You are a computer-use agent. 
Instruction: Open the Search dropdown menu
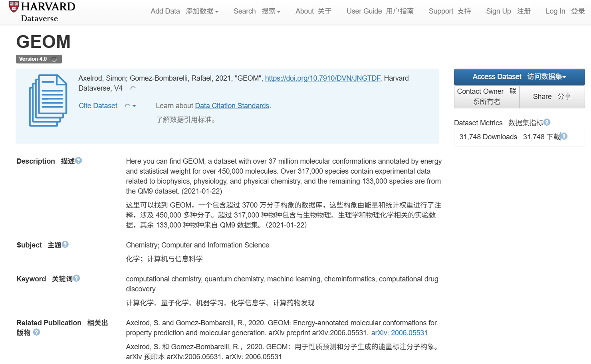tap(257, 11)
